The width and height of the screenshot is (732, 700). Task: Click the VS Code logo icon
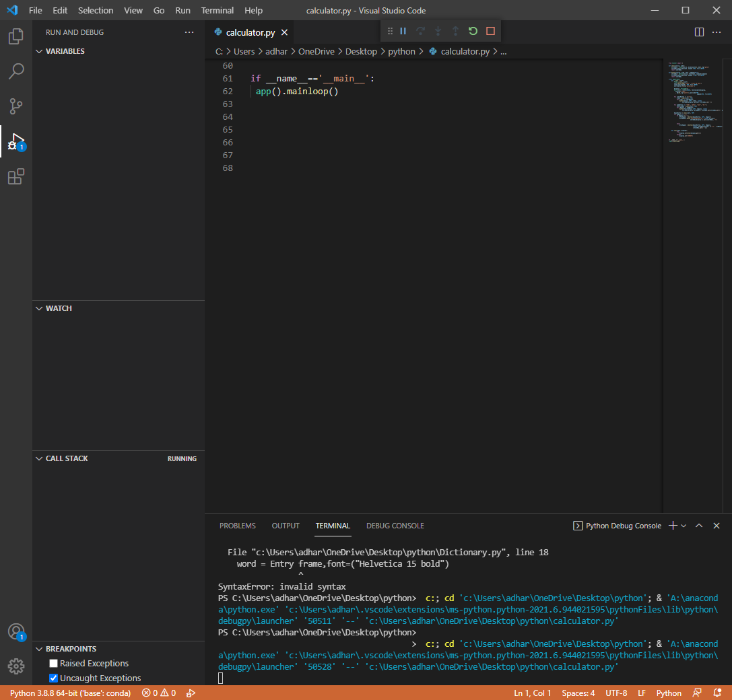pyautogui.click(x=13, y=10)
